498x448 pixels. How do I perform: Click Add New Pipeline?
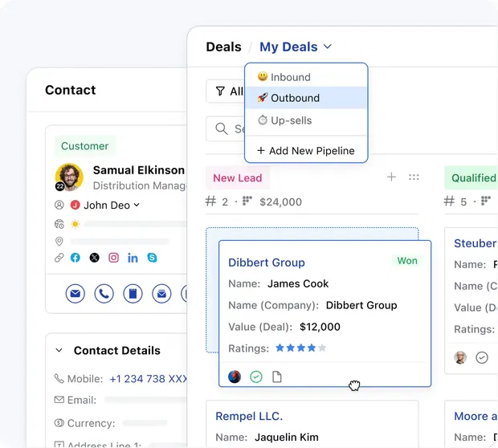point(306,150)
